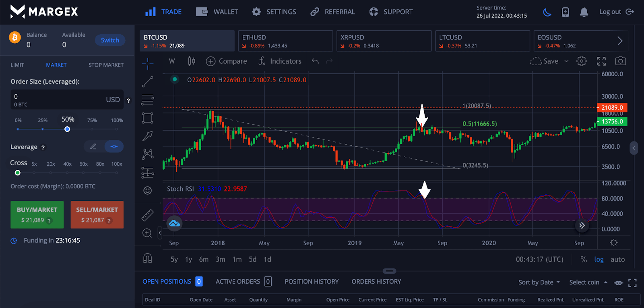Click the chart snapshot camera icon
Screen dimensions: 644x308
click(620, 61)
